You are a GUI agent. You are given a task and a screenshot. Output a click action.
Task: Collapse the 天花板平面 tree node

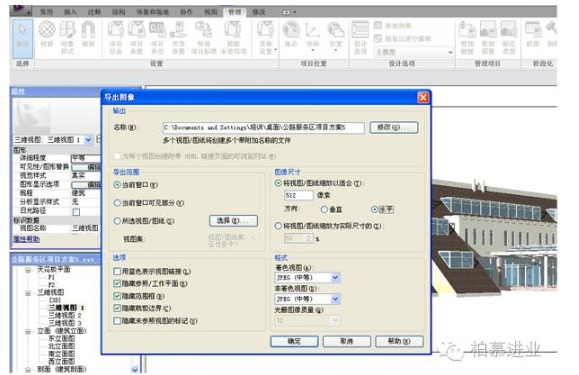point(28,270)
